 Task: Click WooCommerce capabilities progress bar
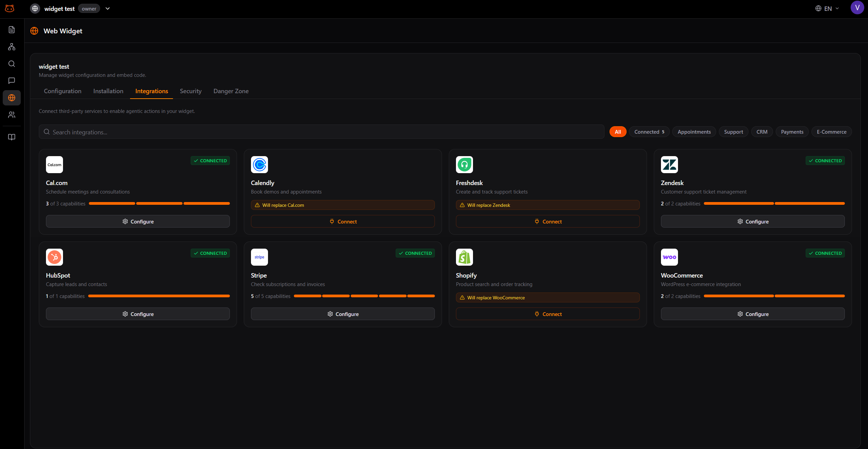[774, 296]
